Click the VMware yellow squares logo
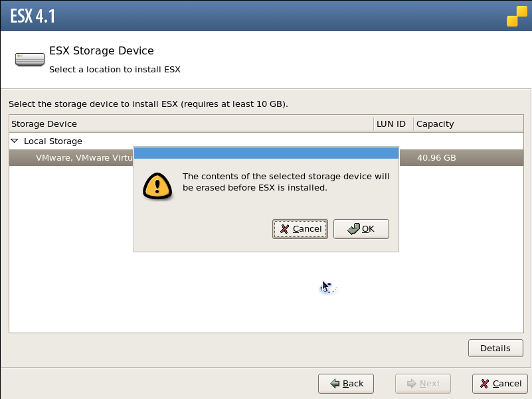 click(x=517, y=16)
